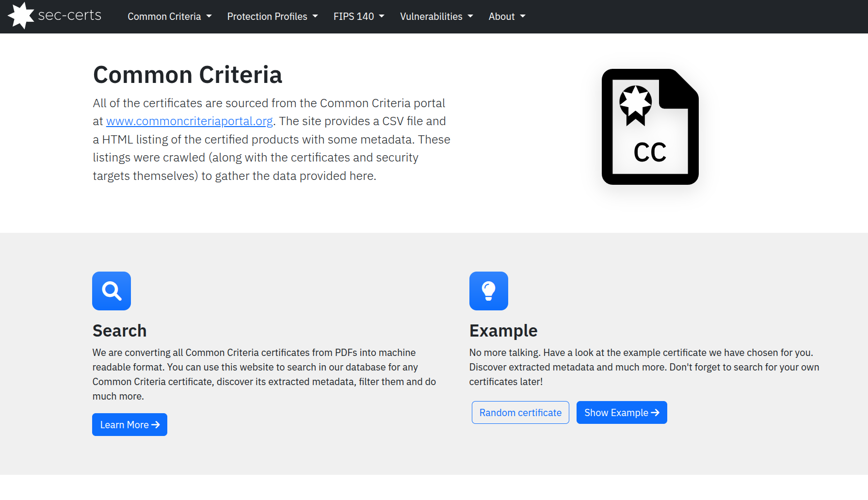Click the Show Example button
Image resolution: width=868 pixels, height=500 pixels.
tap(622, 413)
